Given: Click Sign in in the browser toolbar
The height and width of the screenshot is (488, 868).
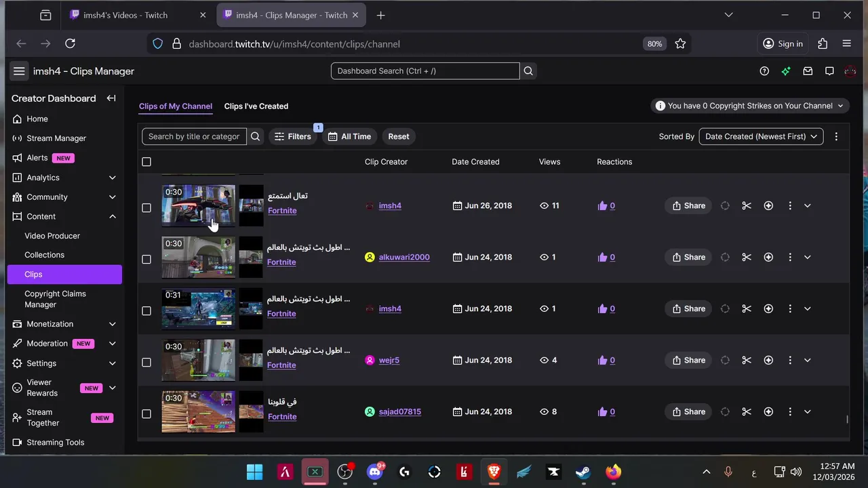Looking at the screenshot, I should pyautogui.click(x=783, y=43).
